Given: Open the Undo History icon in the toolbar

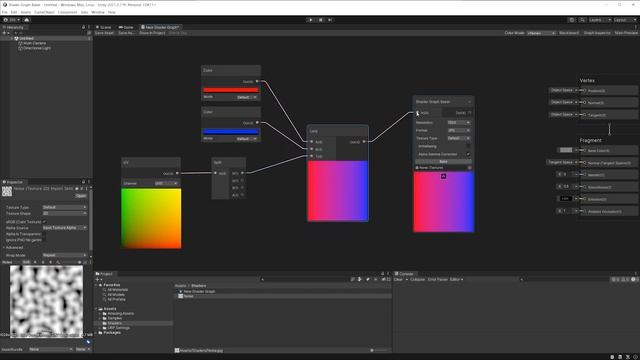Looking at the screenshot, I should 572,20.
